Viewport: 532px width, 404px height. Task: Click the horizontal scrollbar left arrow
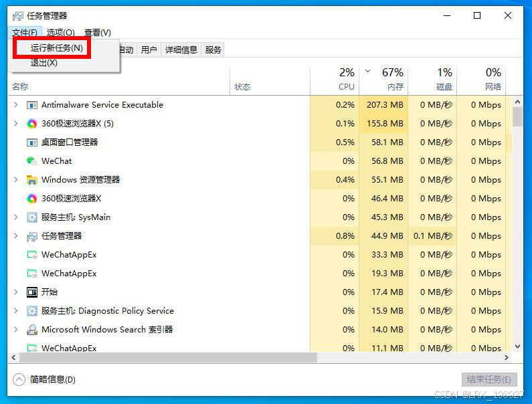point(13,358)
